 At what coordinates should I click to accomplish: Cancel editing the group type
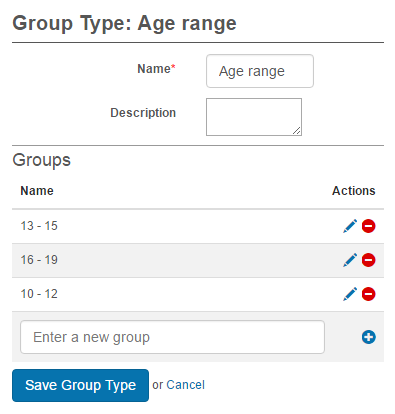click(185, 385)
